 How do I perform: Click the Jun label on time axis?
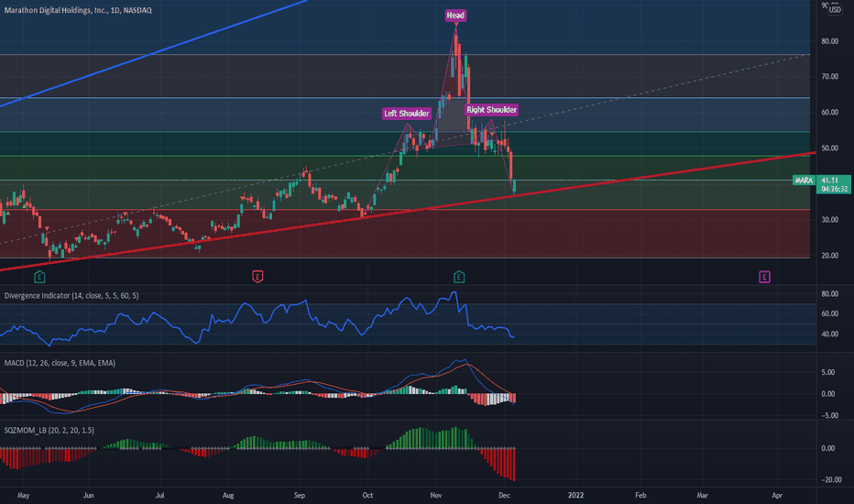[x=88, y=495]
